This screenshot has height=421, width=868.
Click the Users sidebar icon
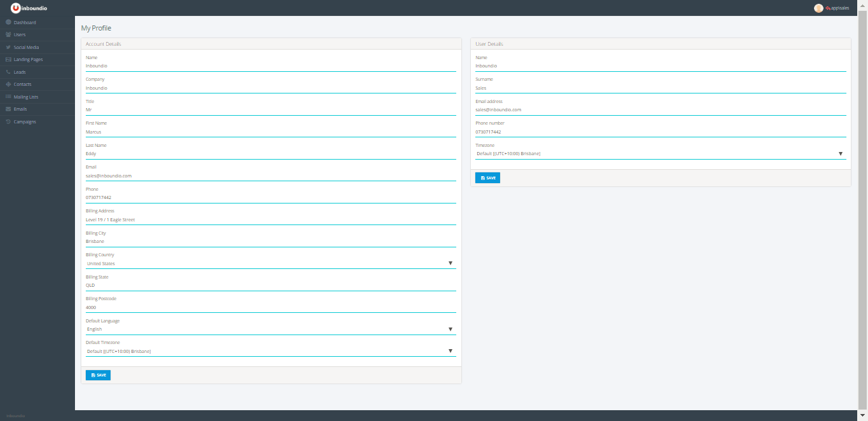8,34
